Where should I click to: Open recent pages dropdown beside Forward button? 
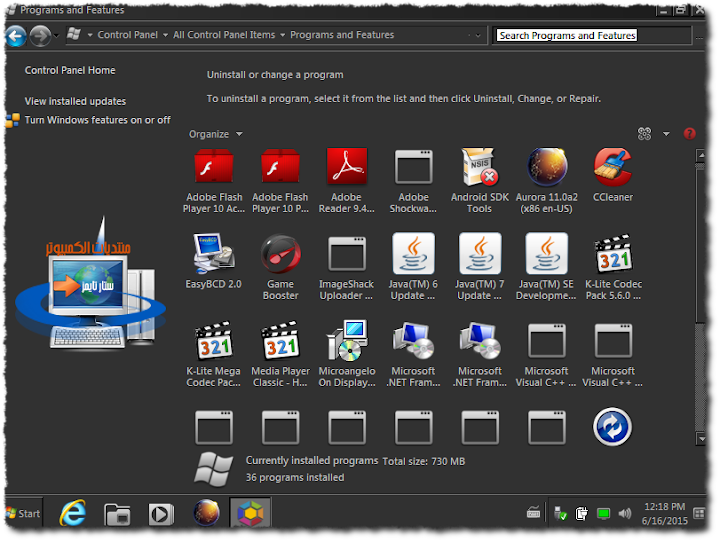(x=56, y=35)
